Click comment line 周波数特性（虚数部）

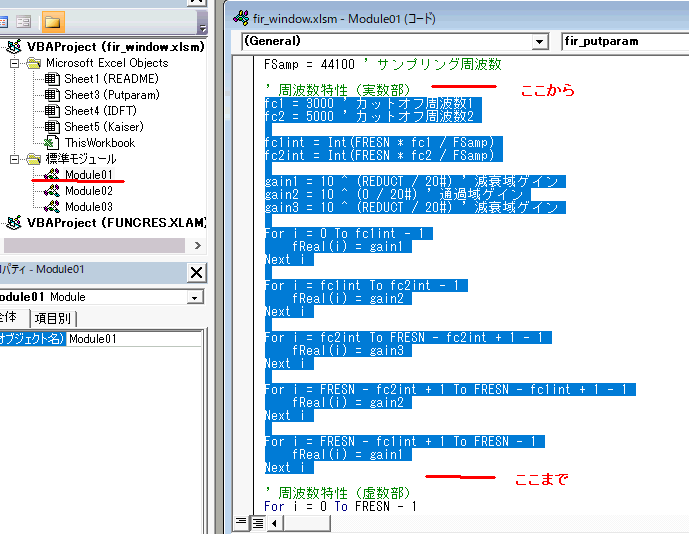pos(337,493)
